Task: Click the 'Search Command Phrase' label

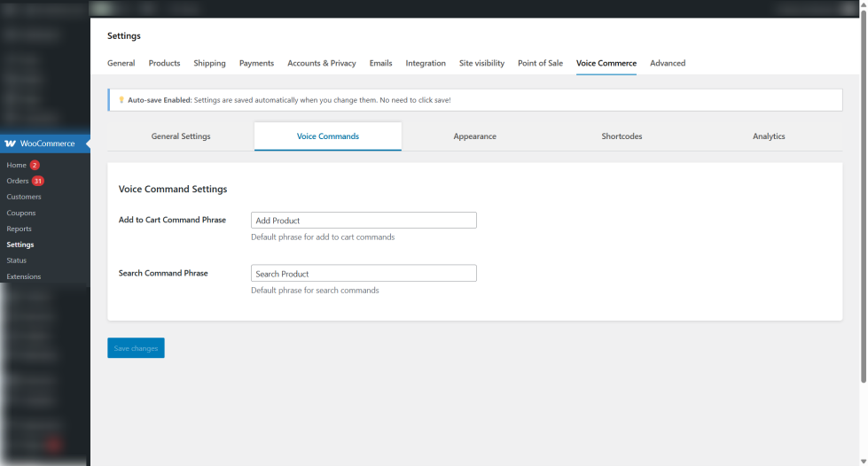Action: (163, 273)
